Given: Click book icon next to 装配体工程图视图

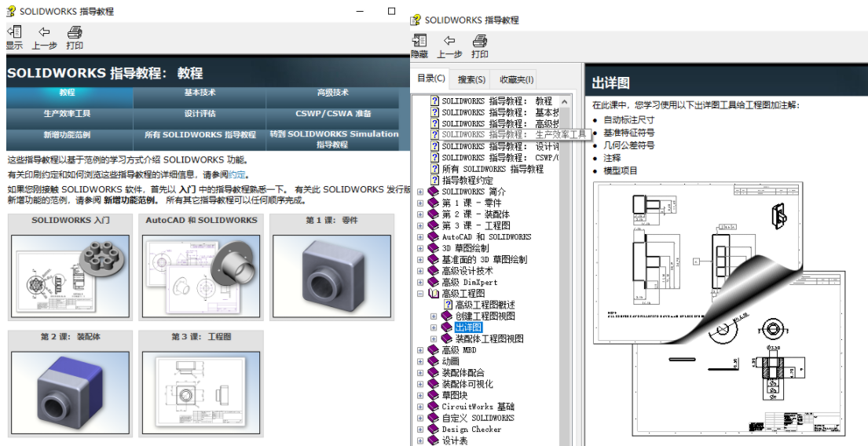Looking at the screenshot, I should click(447, 338).
